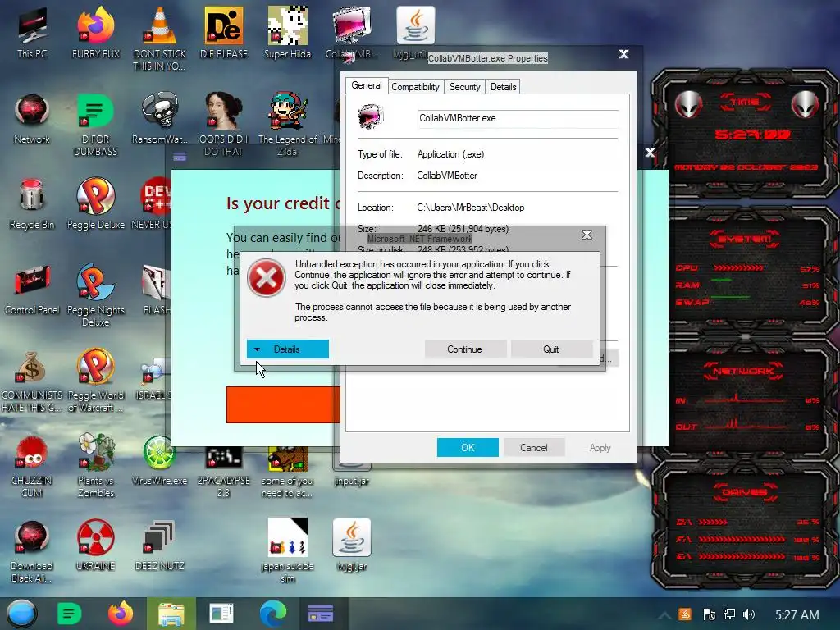
Task: Switch to the Compatibility tab
Action: click(415, 87)
